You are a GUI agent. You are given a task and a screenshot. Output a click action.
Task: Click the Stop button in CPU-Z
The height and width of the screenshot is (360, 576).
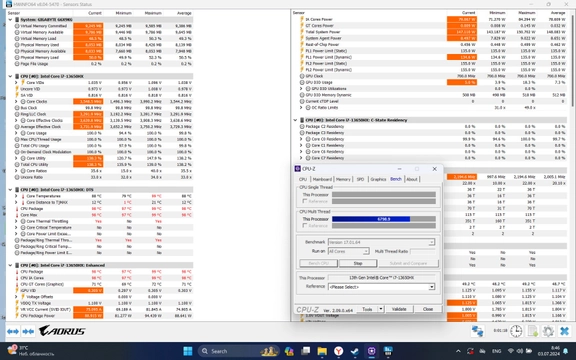pos(358,263)
